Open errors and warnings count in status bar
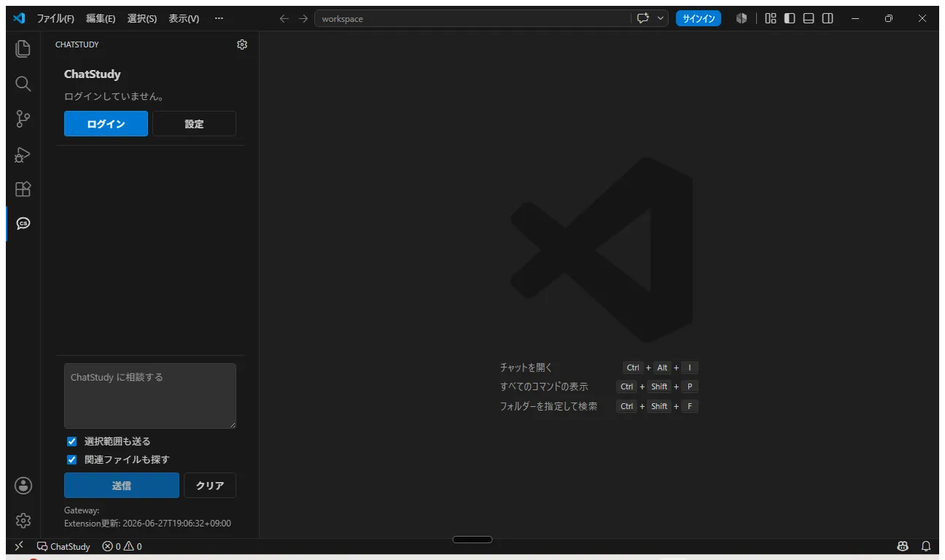Screen dimensions: 945x560 tap(122, 546)
